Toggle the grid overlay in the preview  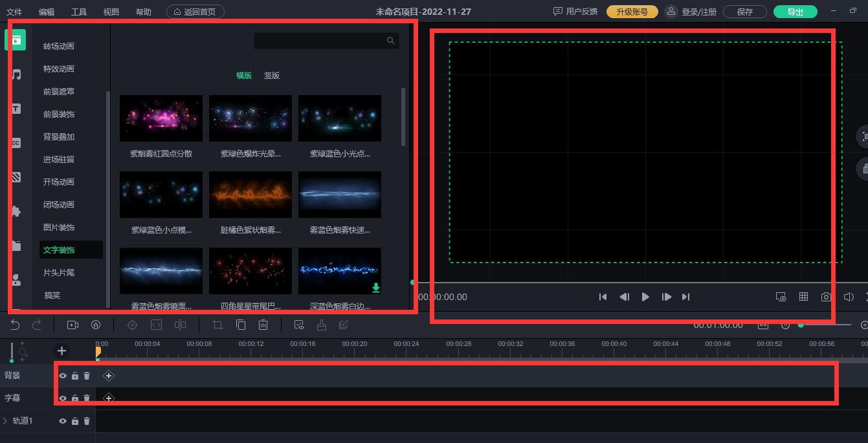tap(804, 297)
